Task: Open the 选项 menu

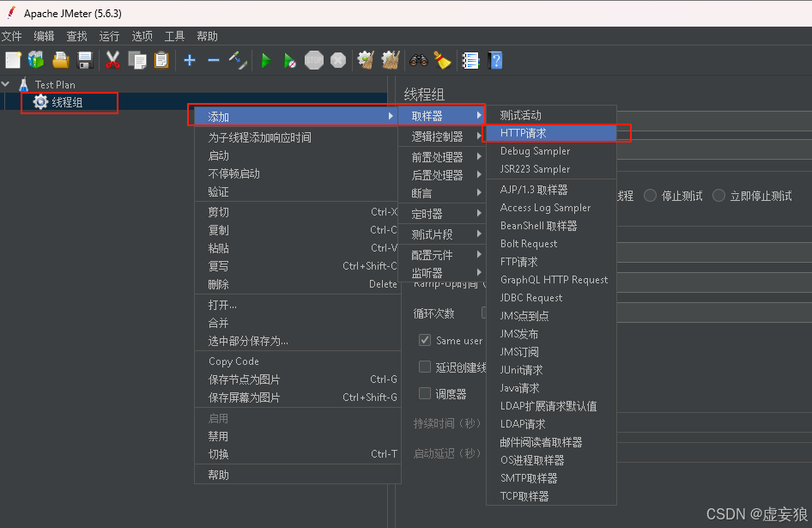Action: (x=142, y=36)
